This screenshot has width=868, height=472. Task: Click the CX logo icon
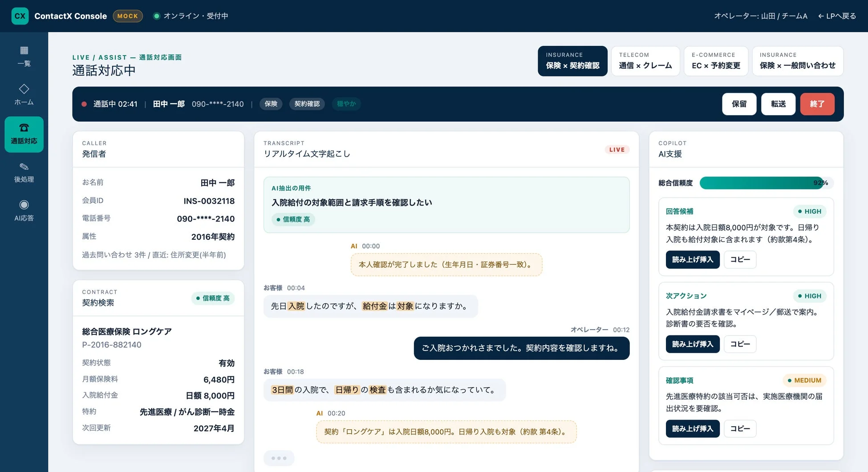point(20,16)
